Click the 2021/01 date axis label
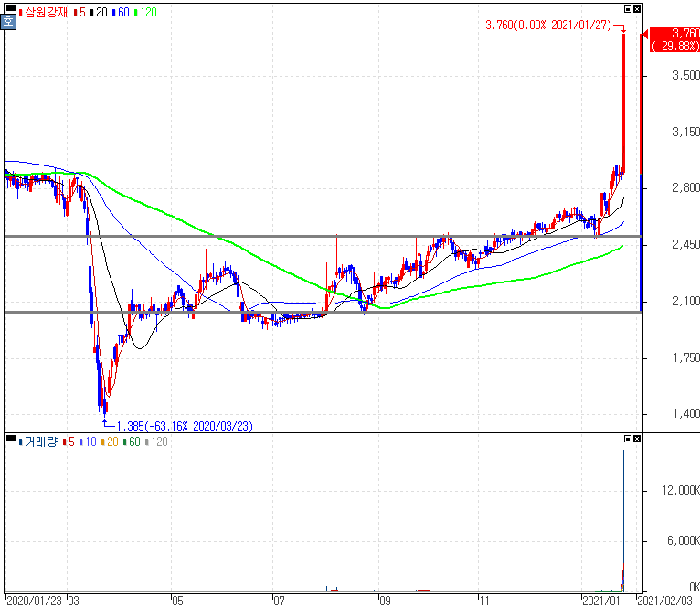This screenshot has width=700, height=607. coord(601,602)
